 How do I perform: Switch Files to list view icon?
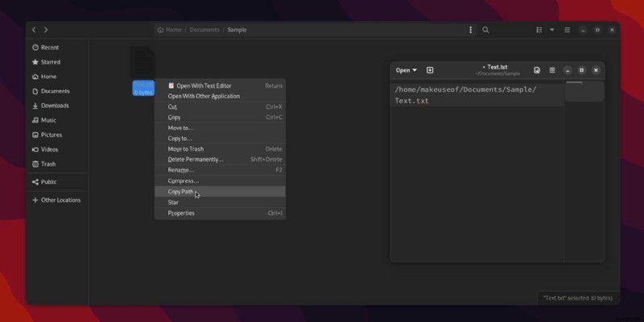[539, 30]
